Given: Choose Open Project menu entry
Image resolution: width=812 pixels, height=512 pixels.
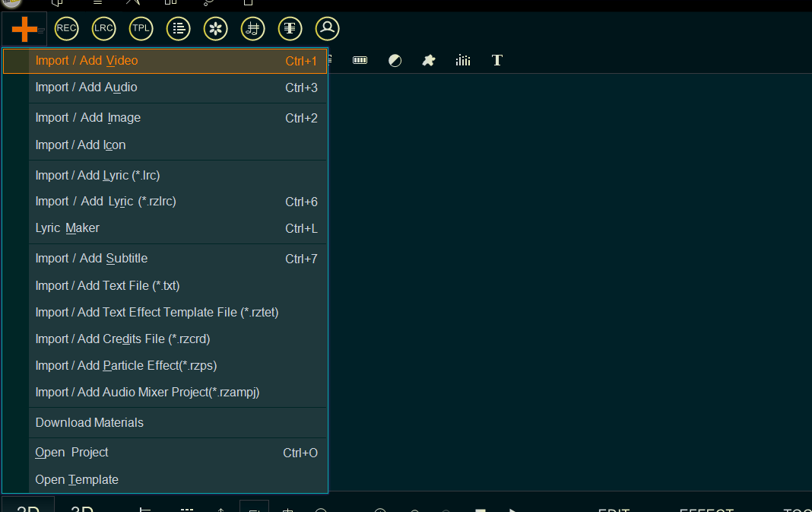Looking at the screenshot, I should 71,453.
